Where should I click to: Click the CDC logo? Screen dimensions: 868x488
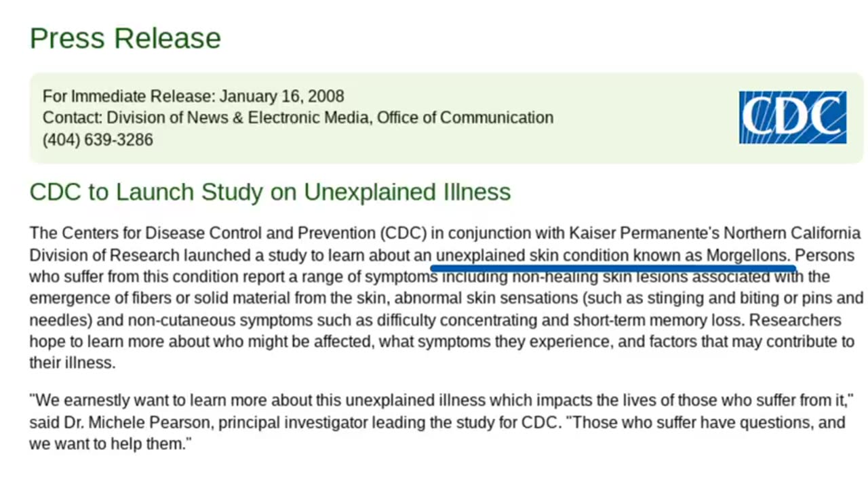[793, 117]
